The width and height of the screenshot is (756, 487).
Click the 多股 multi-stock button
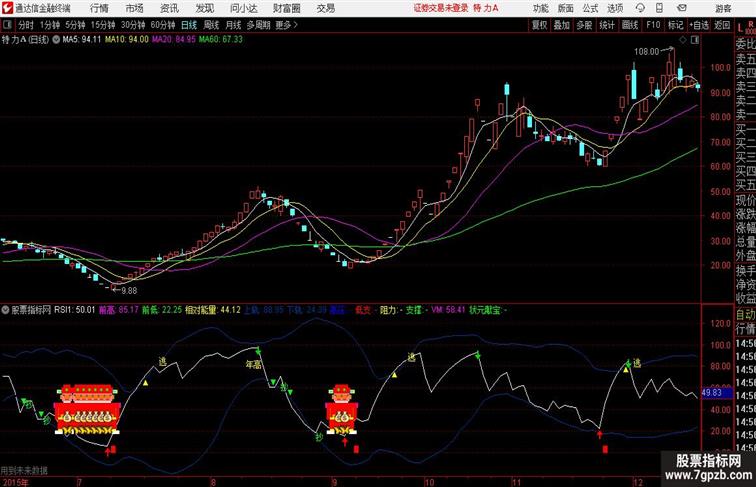point(584,25)
